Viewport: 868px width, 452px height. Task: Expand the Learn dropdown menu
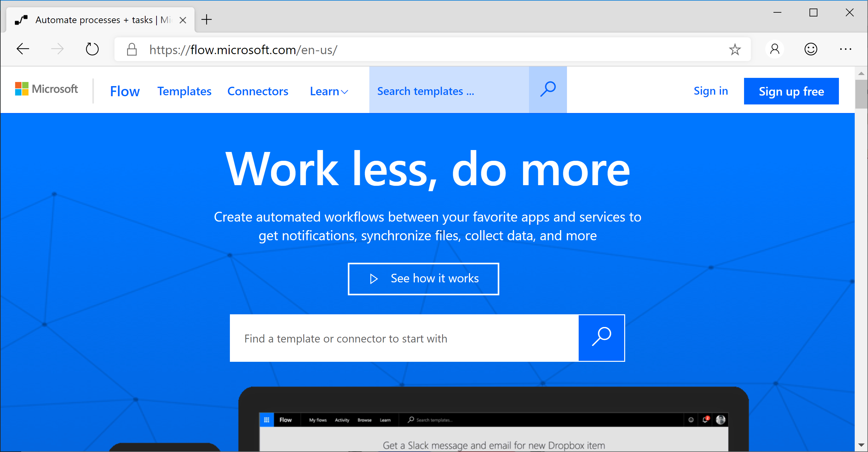click(x=329, y=91)
